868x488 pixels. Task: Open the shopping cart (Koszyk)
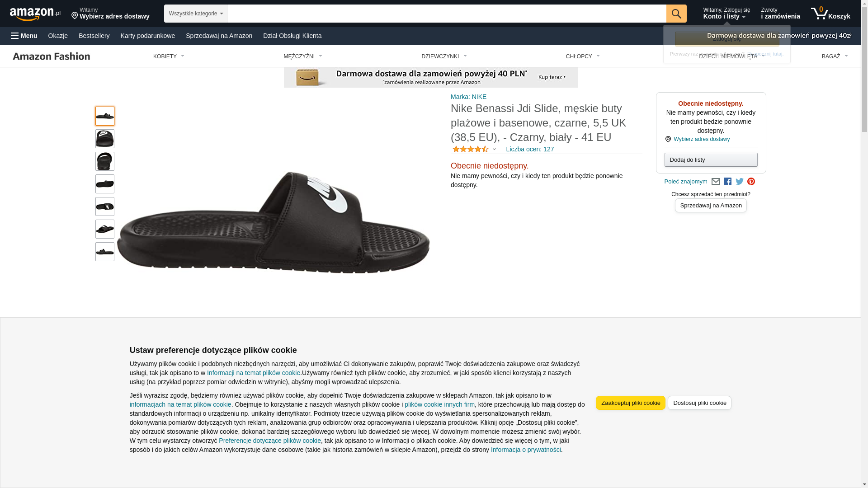pos(830,14)
